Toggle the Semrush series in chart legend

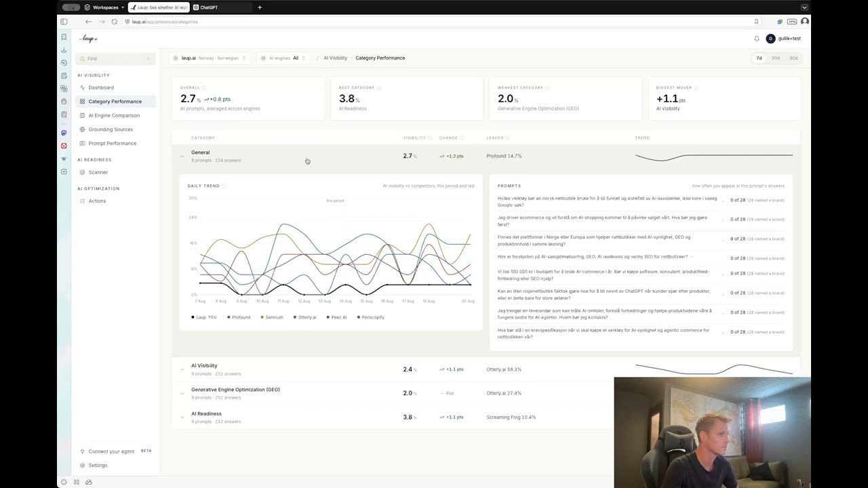click(272, 317)
